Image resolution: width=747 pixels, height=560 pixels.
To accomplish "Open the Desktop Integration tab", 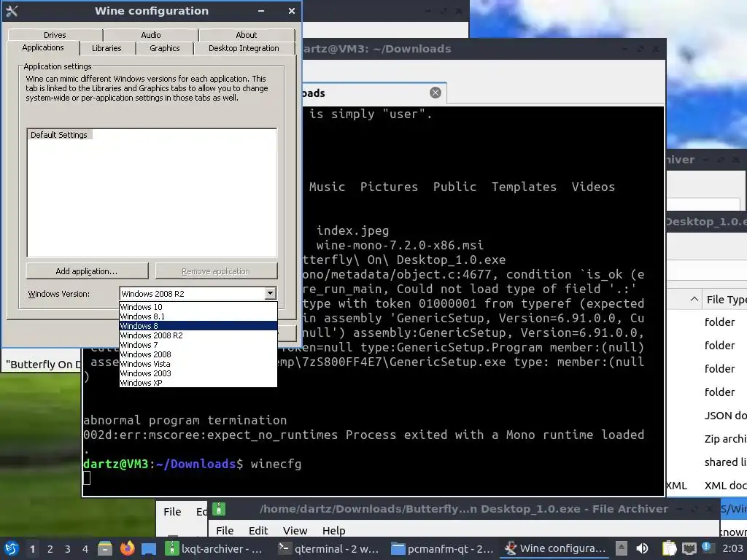I will pyautogui.click(x=244, y=48).
